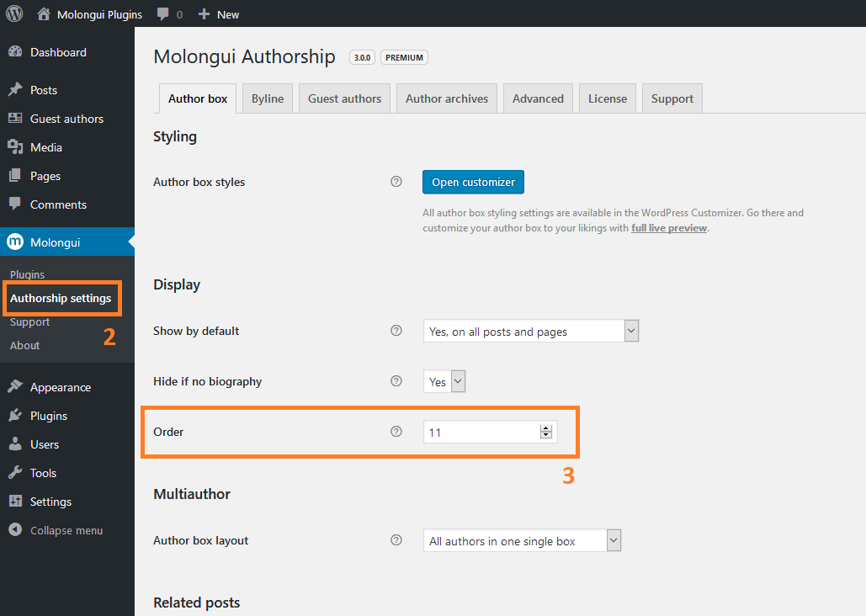
Task: Click the Collapse menu arrow icon
Action: click(x=15, y=530)
